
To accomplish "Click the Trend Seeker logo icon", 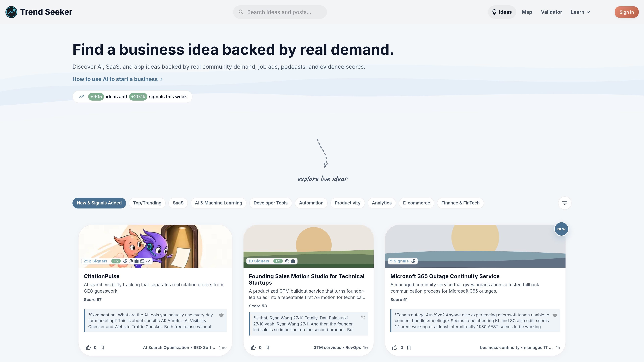I will tap(11, 12).
